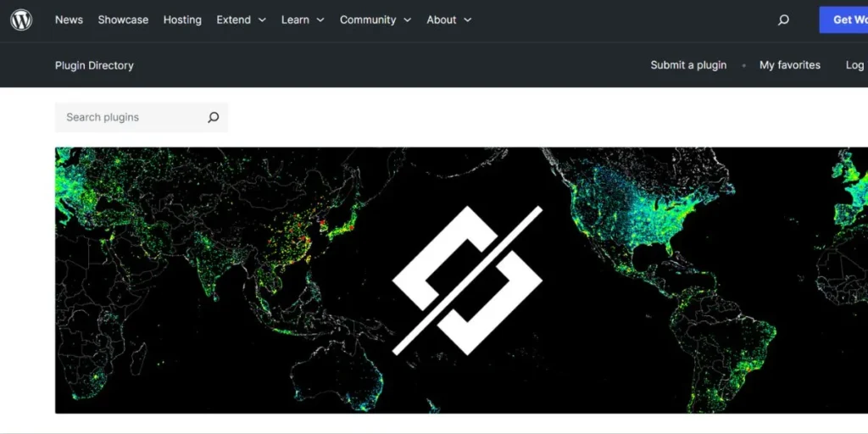This screenshot has height=434, width=868.
Task: Click the Get WordPress button
Action: tap(843, 20)
